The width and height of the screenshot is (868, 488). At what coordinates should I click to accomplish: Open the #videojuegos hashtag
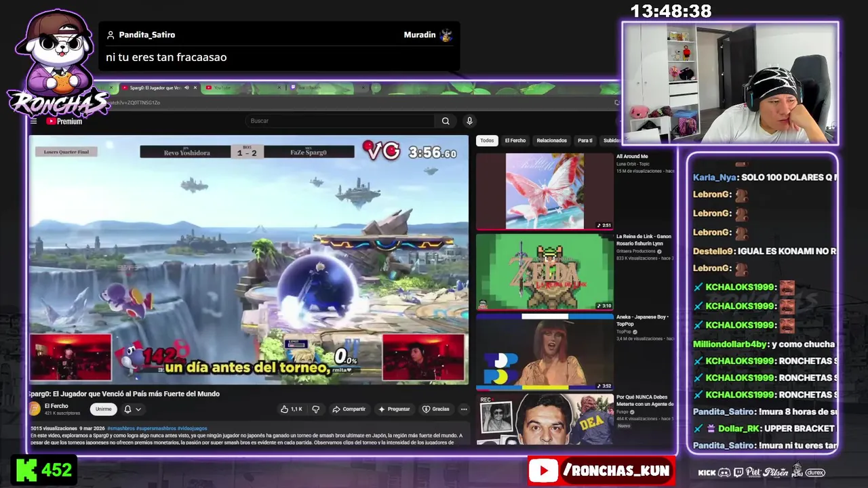193,429
